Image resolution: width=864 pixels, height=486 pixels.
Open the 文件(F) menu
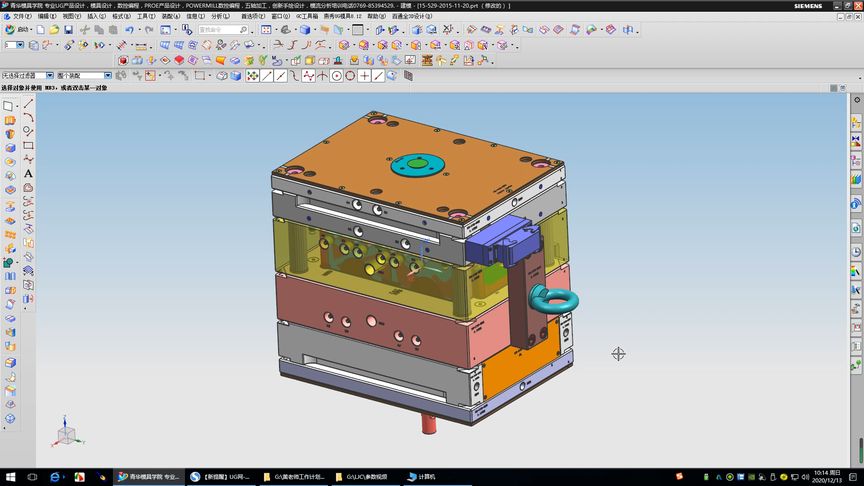21,16
